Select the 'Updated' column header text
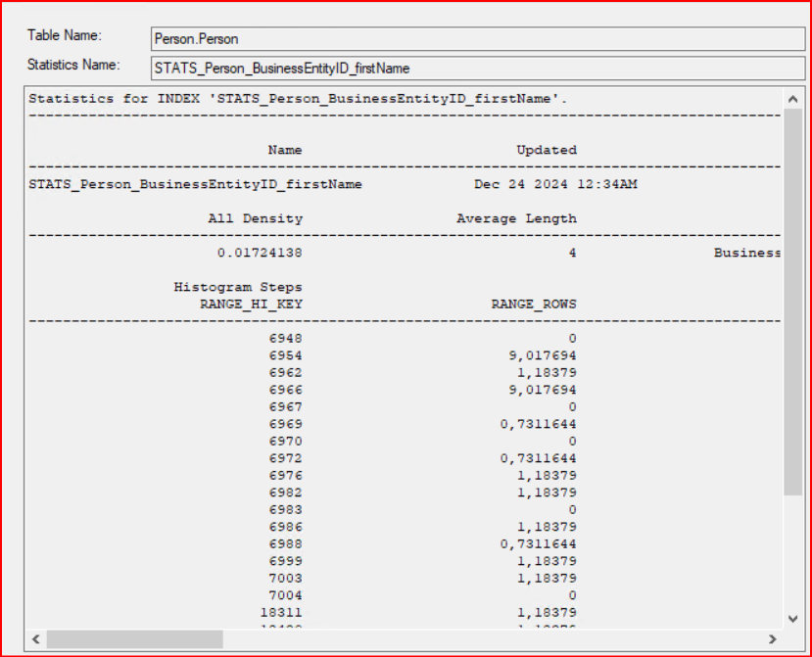812x657 pixels. (x=547, y=150)
